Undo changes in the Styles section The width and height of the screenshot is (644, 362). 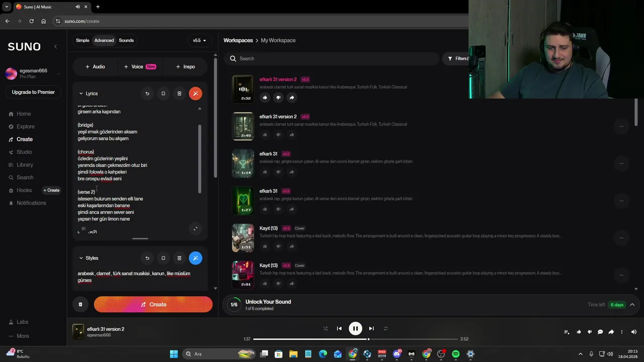147,258
